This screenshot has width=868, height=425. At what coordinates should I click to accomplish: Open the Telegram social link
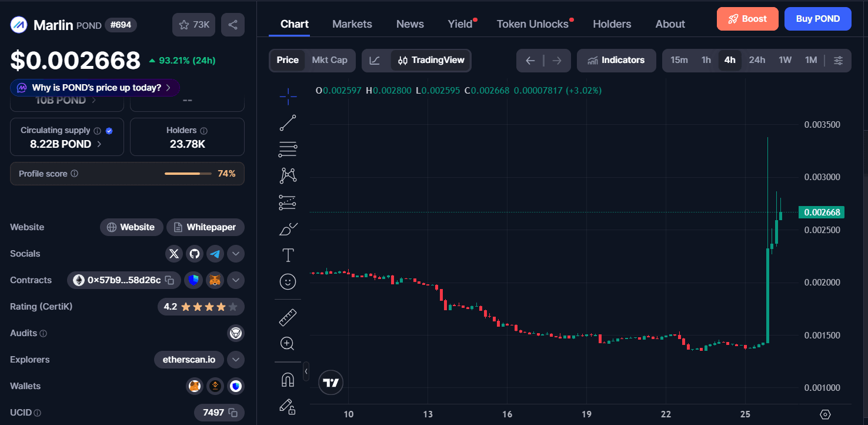215,254
